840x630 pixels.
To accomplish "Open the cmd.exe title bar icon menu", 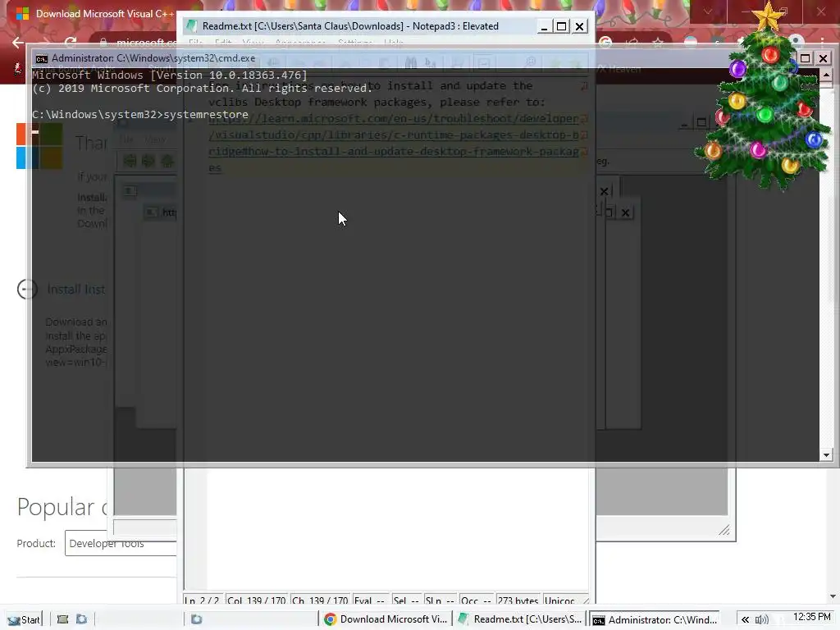I will [x=41, y=58].
